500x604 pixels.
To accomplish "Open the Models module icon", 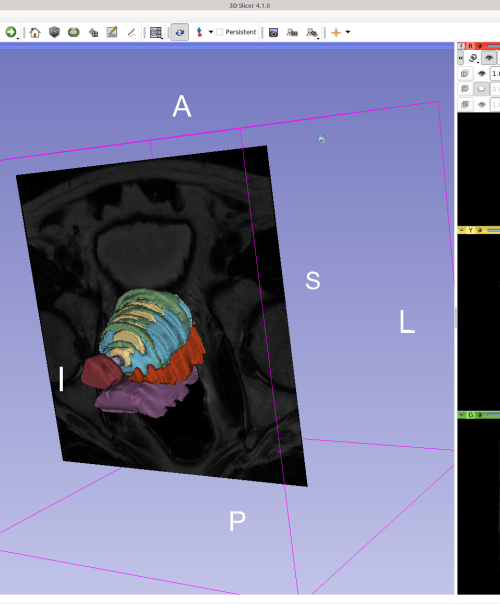I will point(74,32).
